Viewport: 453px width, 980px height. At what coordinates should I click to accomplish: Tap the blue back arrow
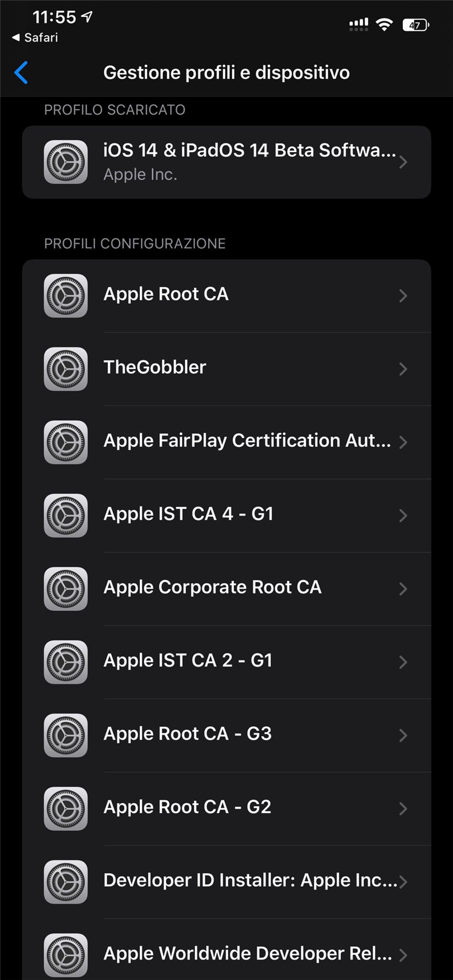point(21,72)
